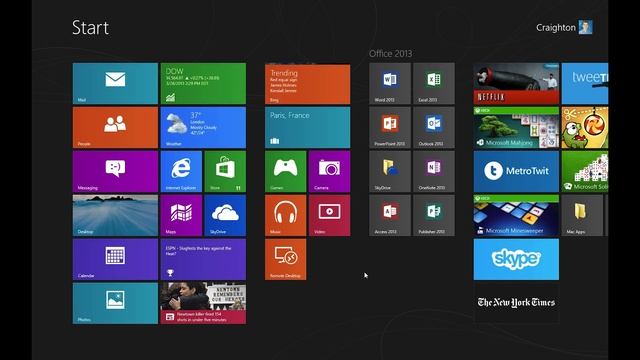Open the Video tile
This screenshot has height=360, width=640.
(x=329, y=216)
